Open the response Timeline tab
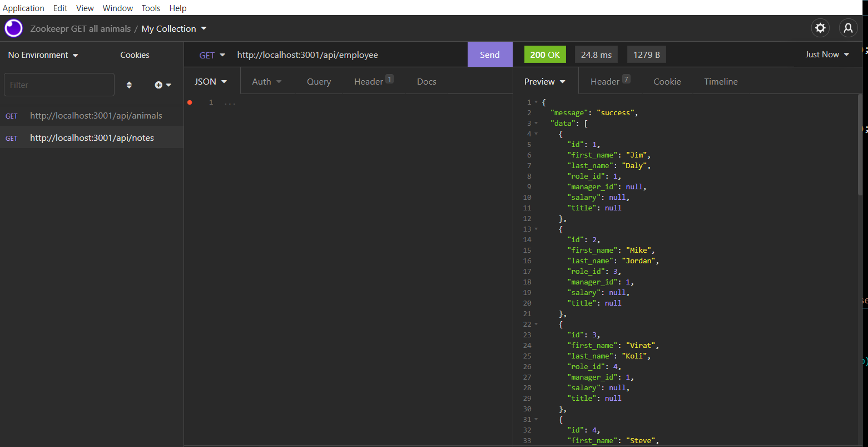Viewport: 868px width, 447px height. point(720,81)
